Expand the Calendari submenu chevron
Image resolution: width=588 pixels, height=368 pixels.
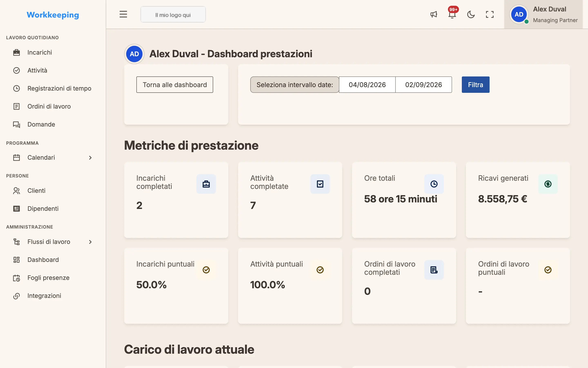point(90,158)
